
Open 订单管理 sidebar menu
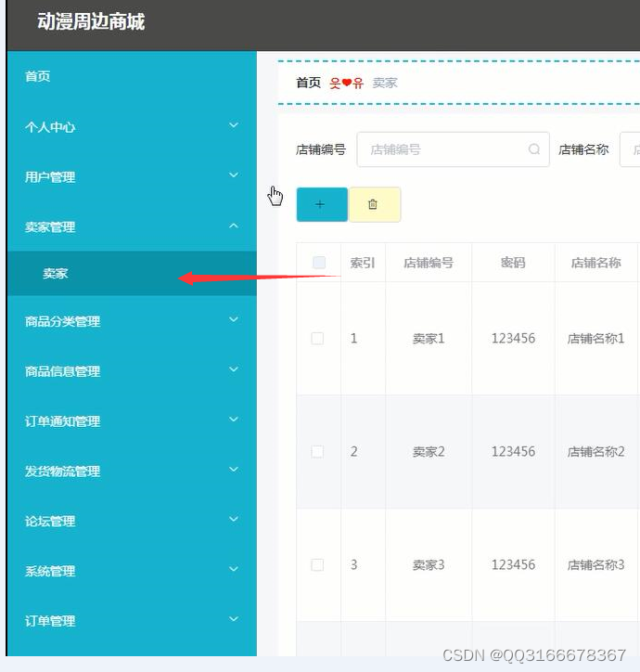coord(132,621)
